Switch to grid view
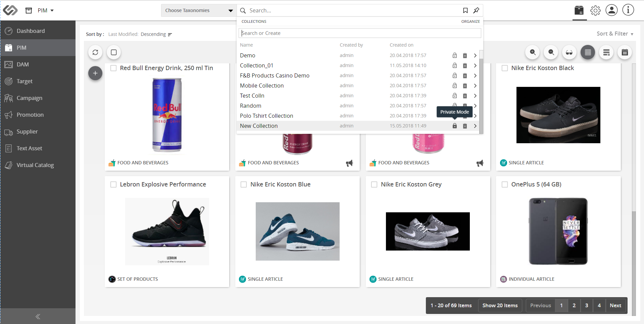 click(588, 52)
